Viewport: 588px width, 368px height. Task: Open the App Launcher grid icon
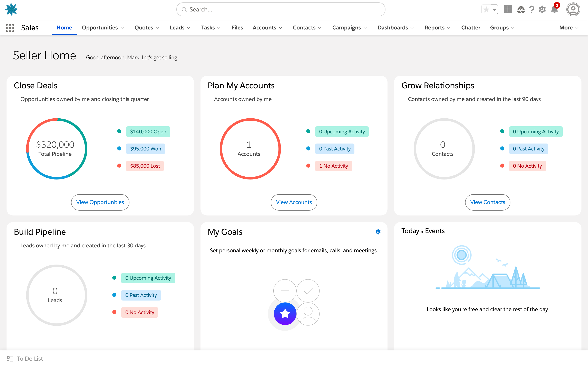pos(10,28)
